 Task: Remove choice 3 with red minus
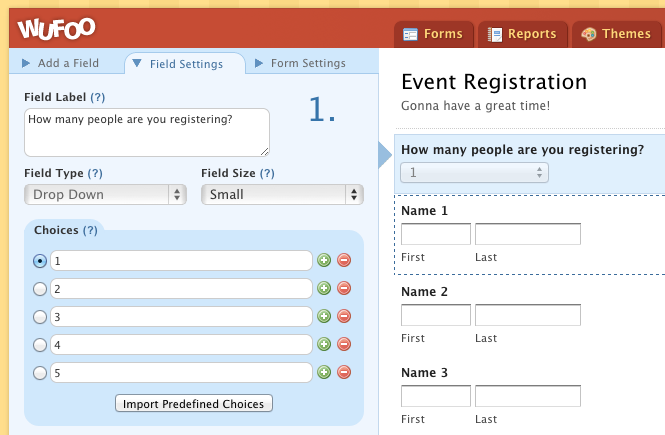click(x=344, y=316)
